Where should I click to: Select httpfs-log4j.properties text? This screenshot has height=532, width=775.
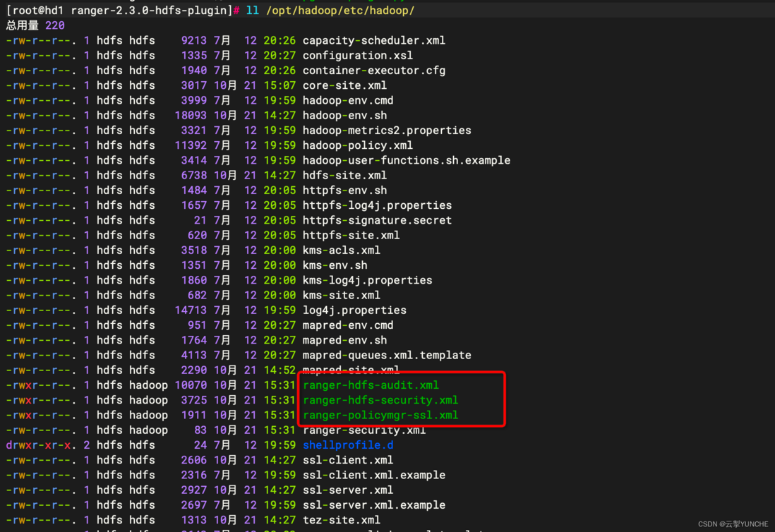(x=377, y=205)
